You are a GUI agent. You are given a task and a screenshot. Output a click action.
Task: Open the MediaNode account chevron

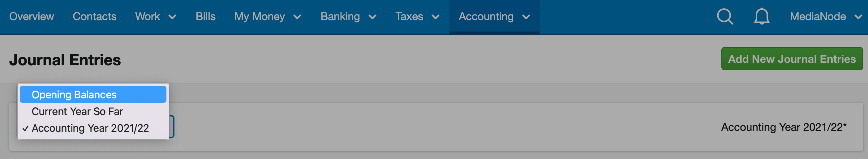tap(859, 17)
